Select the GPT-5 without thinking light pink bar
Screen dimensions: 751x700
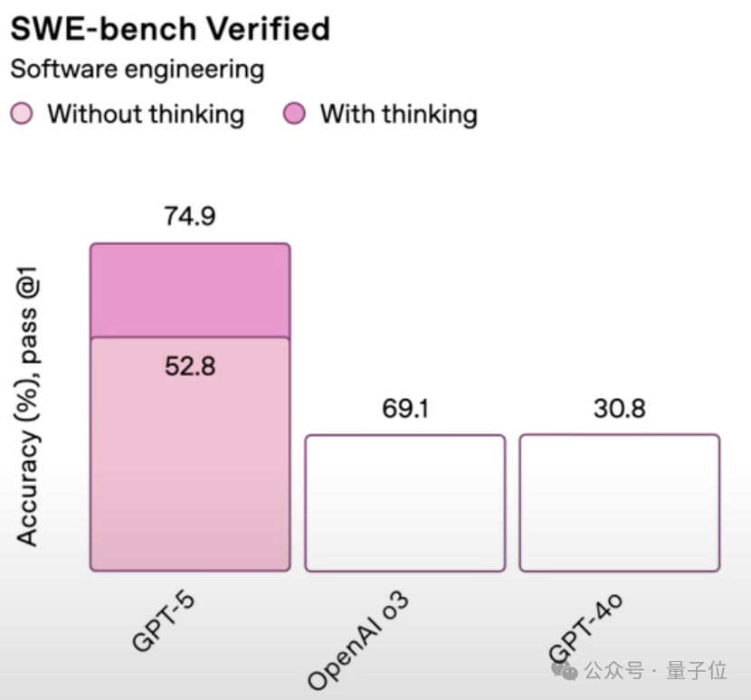(190, 454)
